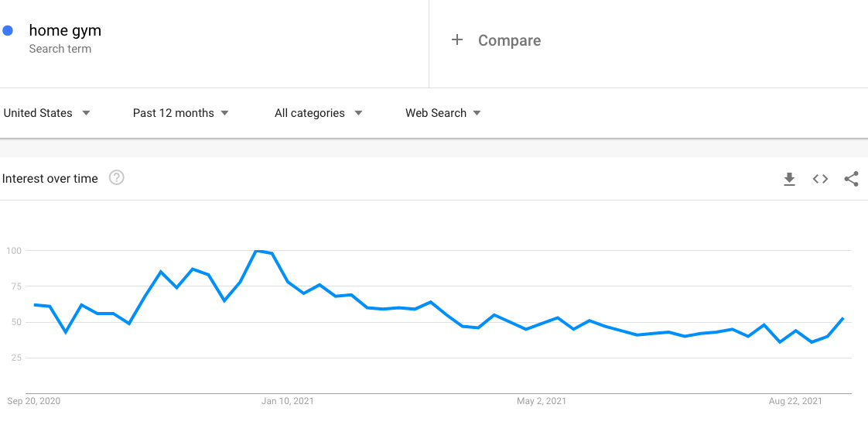Expand the Web Search type dropdown

pyautogui.click(x=443, y=113)
